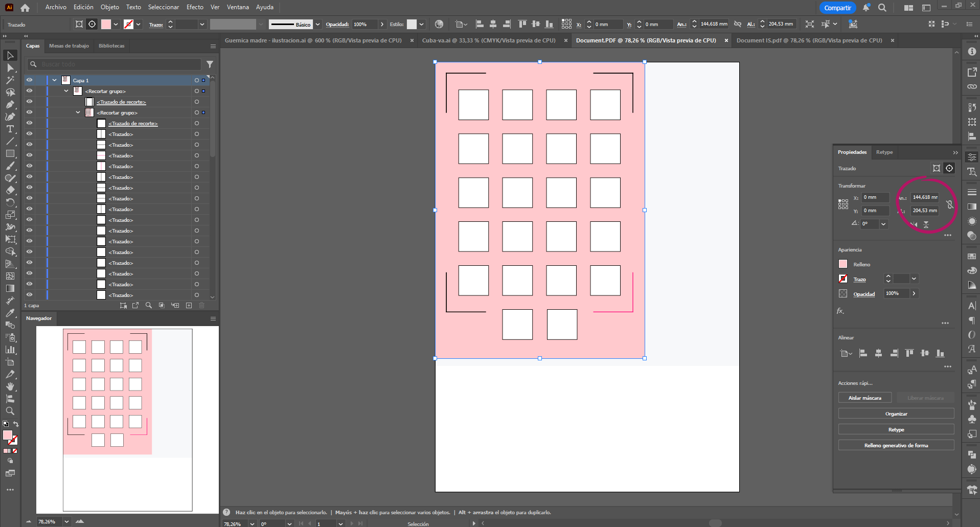Toggle constrain width and height proportions link

pyautogui.click(x=949, y=204)
